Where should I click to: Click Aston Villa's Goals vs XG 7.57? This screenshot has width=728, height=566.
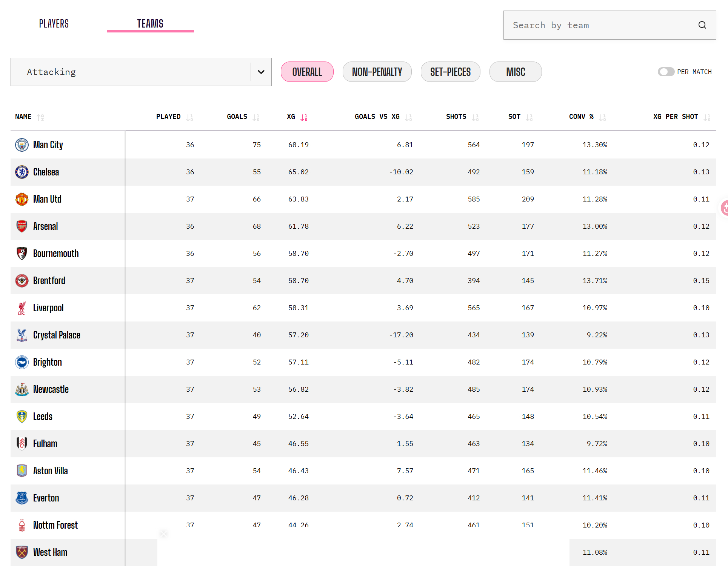(405, 471)
